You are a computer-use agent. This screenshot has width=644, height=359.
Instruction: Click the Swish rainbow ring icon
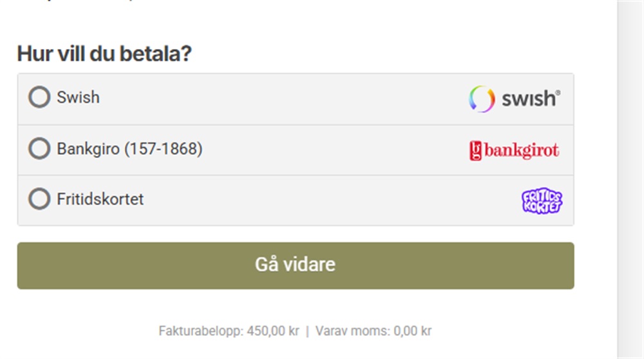(x=481, y=99)
